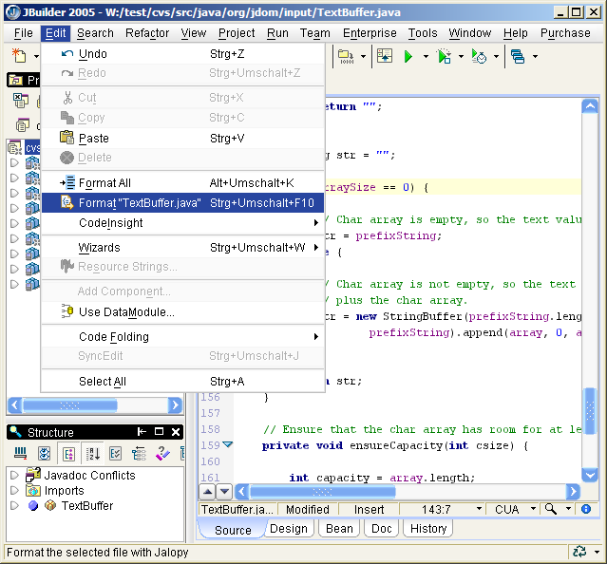607x564 pixels.
Task: Open the Code Folding submenu
Action: point(182,337)
